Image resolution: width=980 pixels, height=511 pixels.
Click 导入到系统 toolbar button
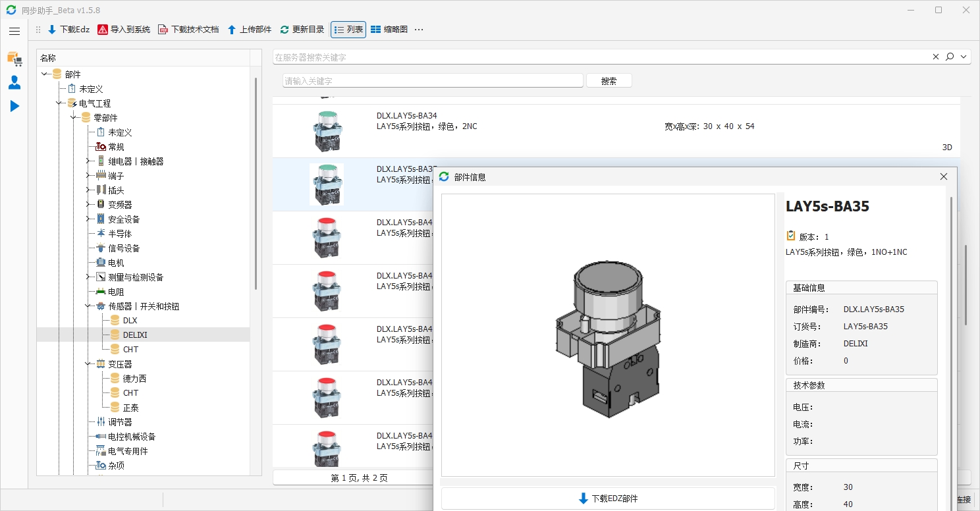pyautogui.click(x=124, y=30)
